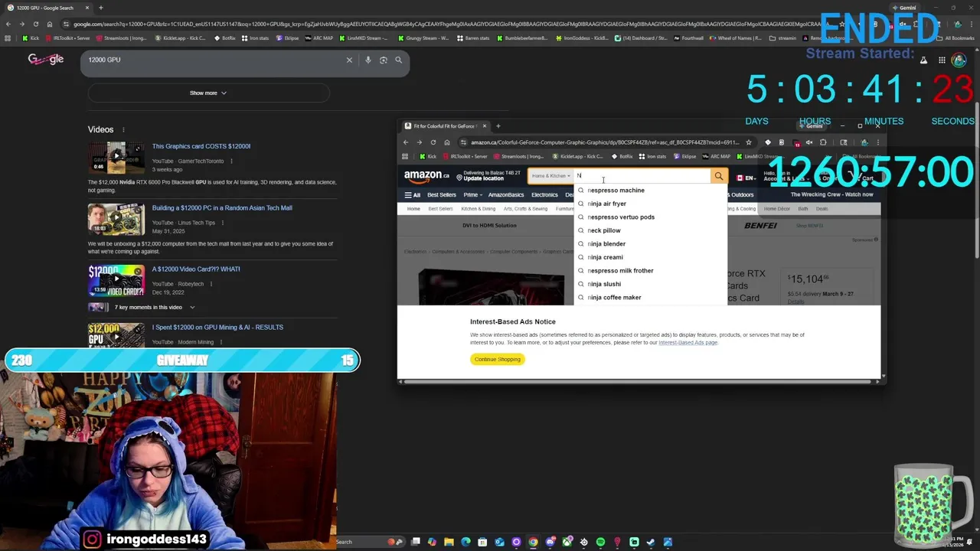Open 'A $12000 Video Card?!? WHAT!' link

click(x=195, y=269)
